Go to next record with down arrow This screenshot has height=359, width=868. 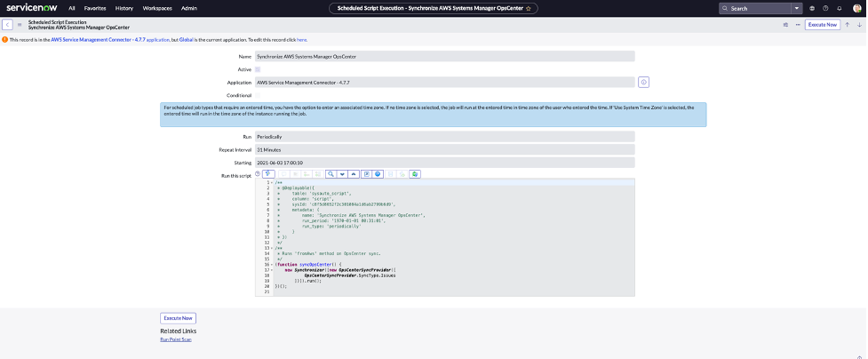[858, 25]
